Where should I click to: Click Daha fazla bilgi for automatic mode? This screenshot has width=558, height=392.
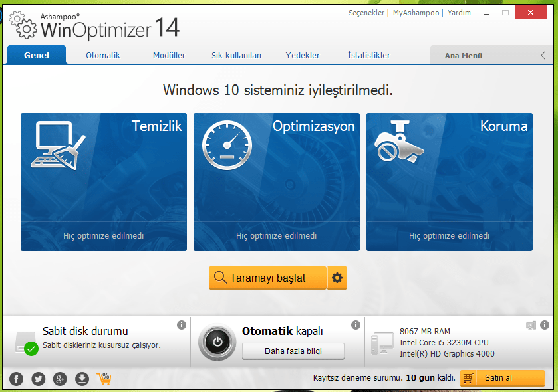click(x=293, y=351)
